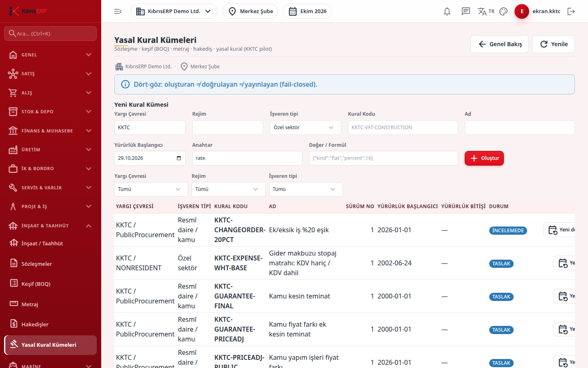The image size is (588, 368).
Task: Open the theme palette icon
Action: point(503,11)
